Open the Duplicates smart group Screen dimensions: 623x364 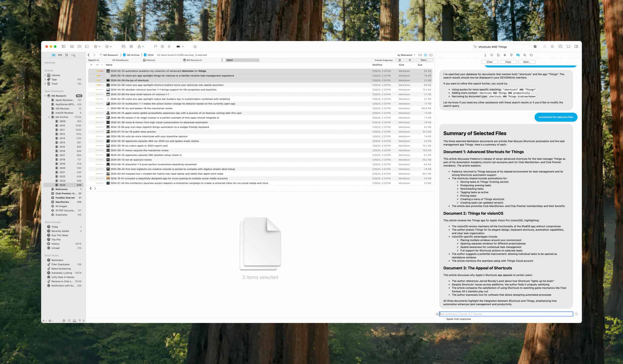coord(64,215)
